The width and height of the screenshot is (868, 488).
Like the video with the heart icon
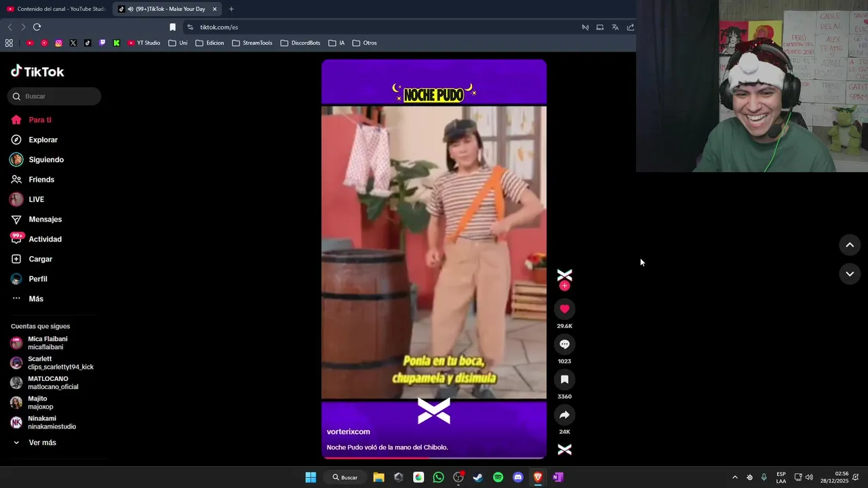(x=564, y=309)
